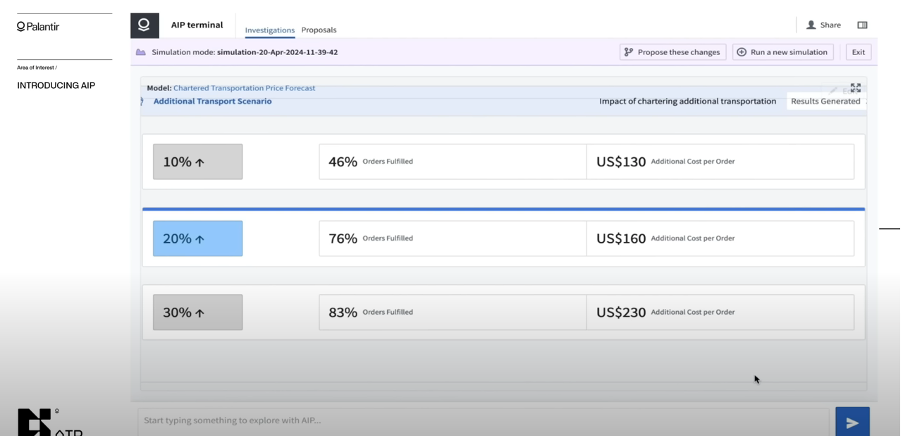Select the 30% increase scenario box
The image size is (904, 436).
pyautogui.click(x=198, y=313)
